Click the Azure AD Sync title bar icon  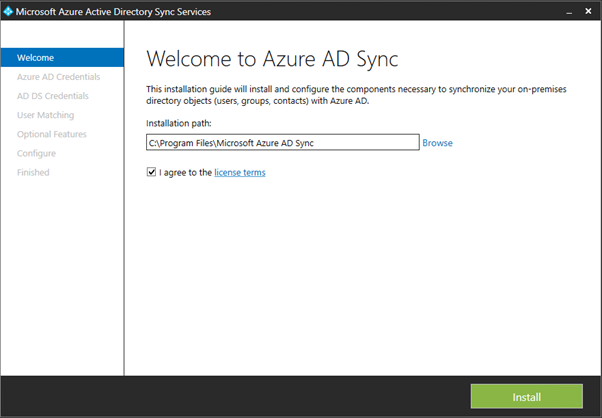[9, 11]
